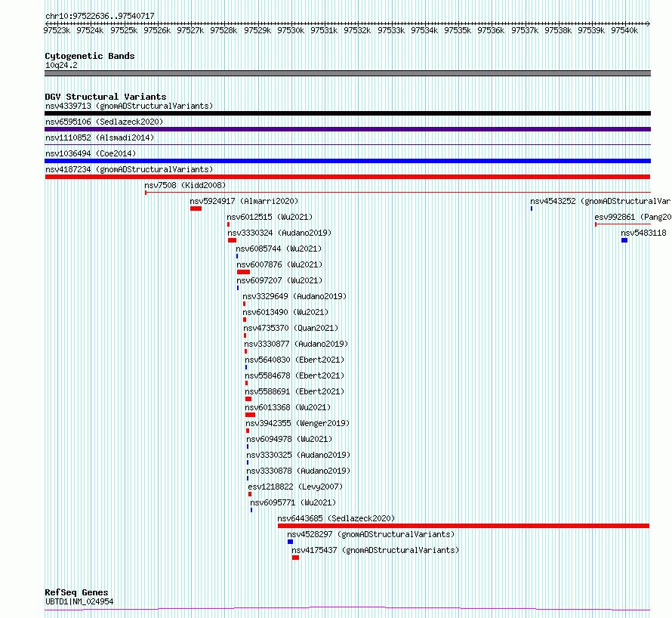
Task: Click the 10q24.2 band label
Action: click(x=61, y=65)
